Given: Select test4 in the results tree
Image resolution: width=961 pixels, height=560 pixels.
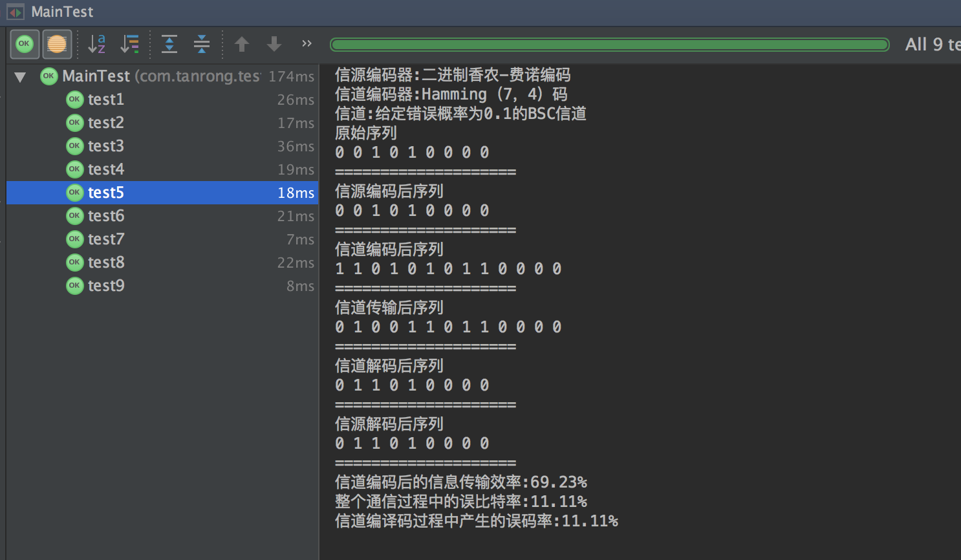Looking at the screenshot, I should point(162,169).
